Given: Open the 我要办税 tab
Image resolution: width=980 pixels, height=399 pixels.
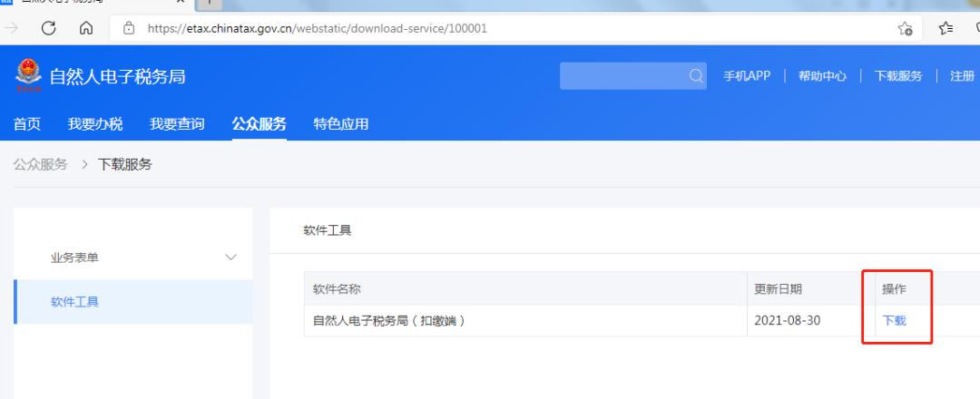Looking at the screenshot, I should tap(95, 124).
